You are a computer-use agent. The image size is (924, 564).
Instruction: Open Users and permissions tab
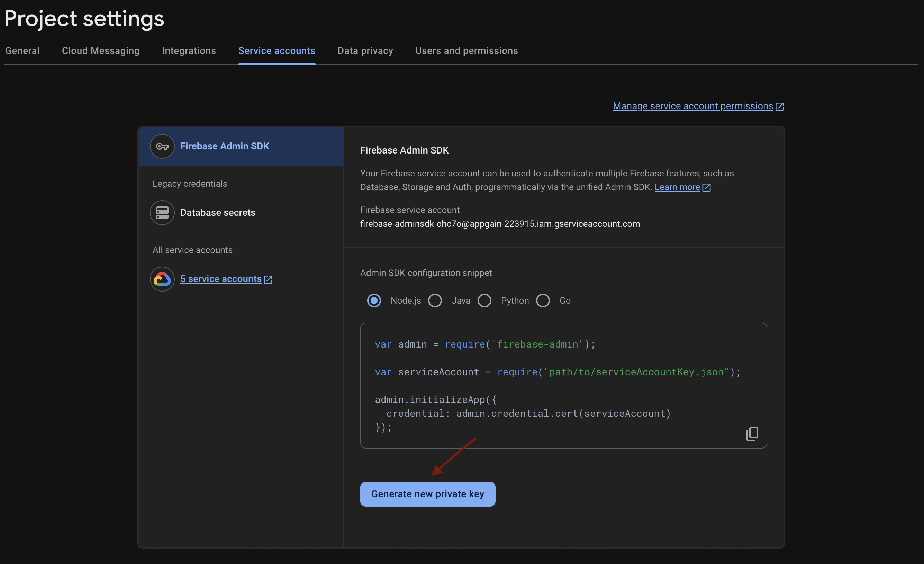point(466,50)
